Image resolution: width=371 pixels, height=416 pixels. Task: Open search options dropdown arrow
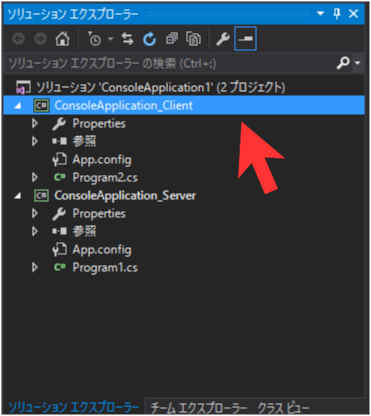(358, 63)
